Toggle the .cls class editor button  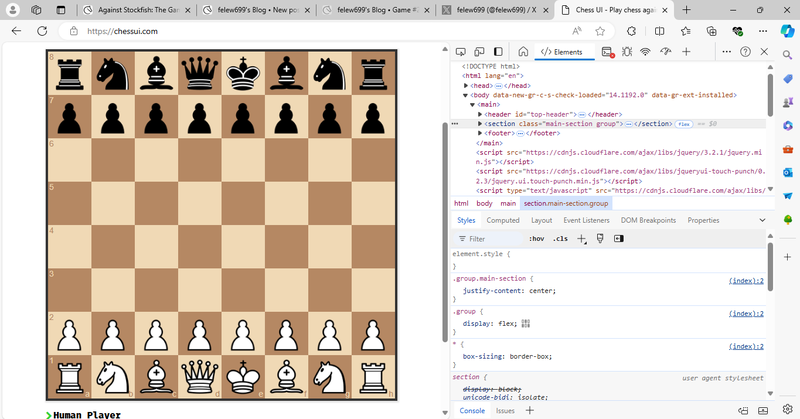tap(560, 239)
